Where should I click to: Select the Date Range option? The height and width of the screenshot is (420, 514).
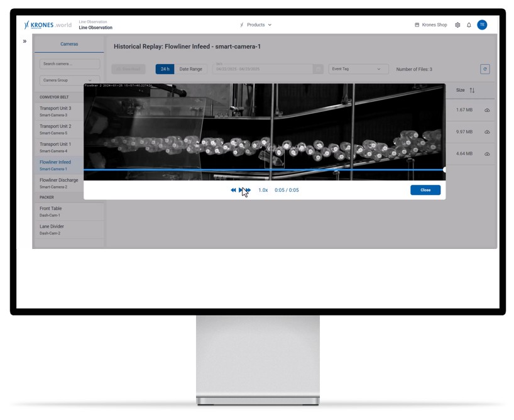click(192, 69)
